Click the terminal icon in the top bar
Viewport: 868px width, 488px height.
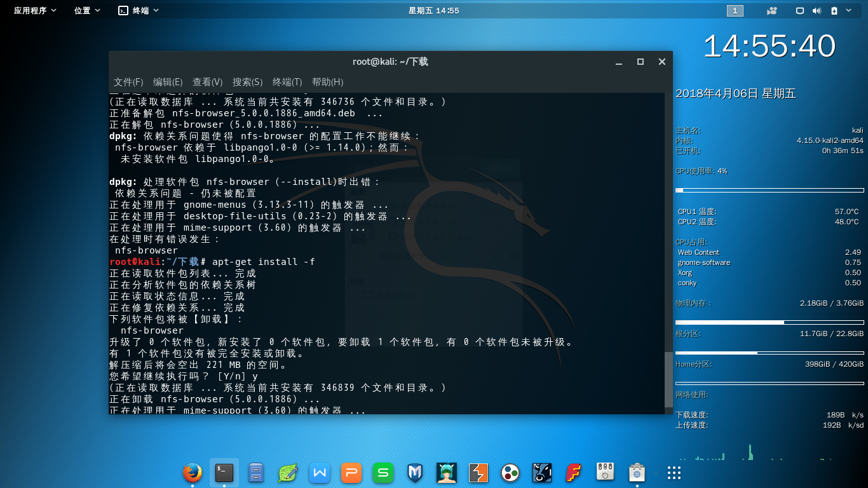coord(122,10)
